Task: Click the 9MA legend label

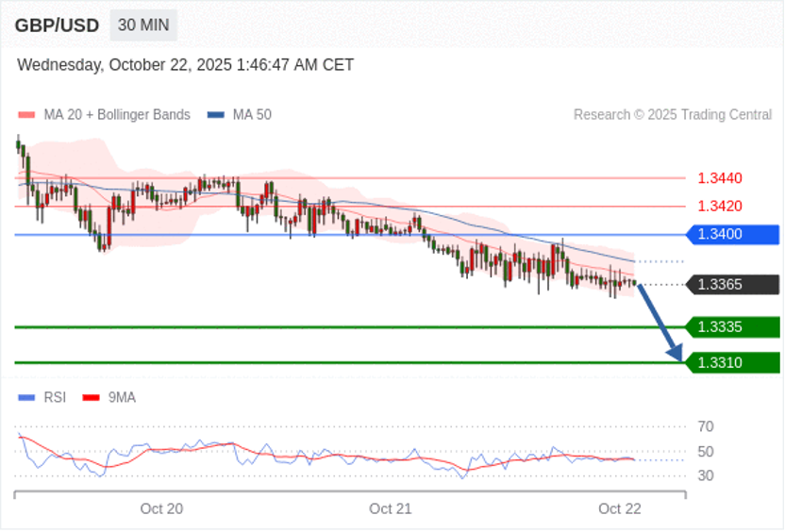Action: [x=122, y=397]
